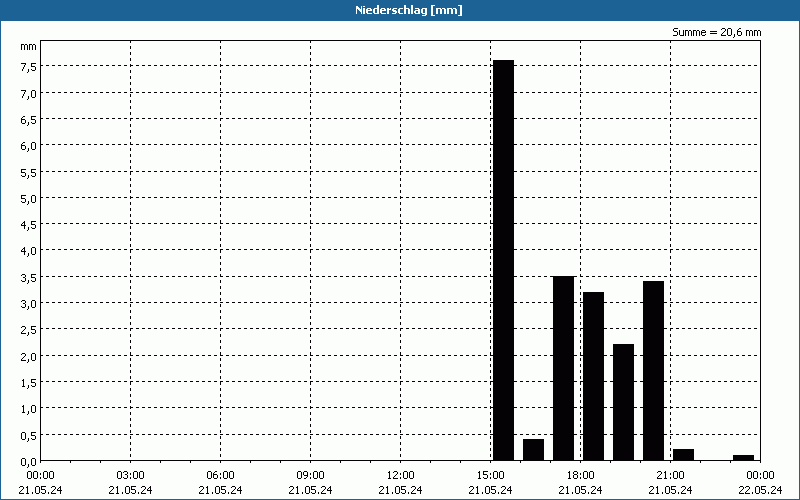The width and height of the screenshot is (800, 500).
Task: Click the 3,0 y-axis label
Action: [x=28, y=304]
